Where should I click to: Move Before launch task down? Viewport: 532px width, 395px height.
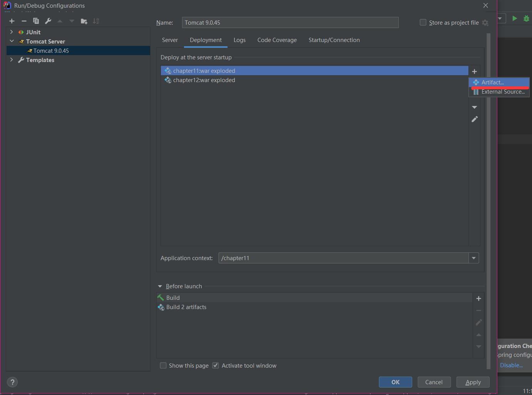tap(478, 347)
